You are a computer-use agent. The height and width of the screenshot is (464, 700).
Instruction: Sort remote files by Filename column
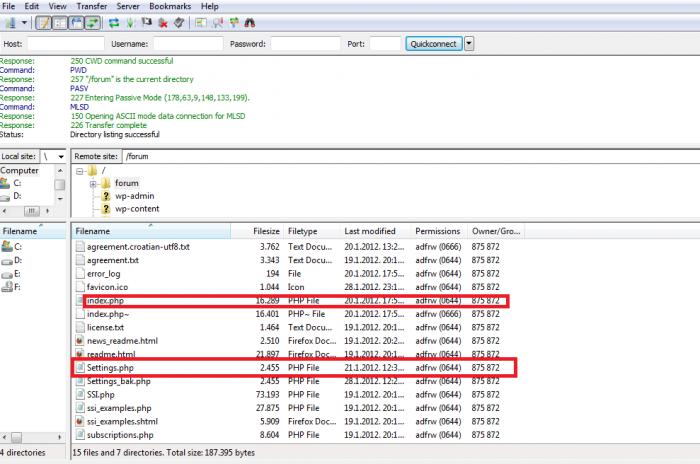coord(151,231)
